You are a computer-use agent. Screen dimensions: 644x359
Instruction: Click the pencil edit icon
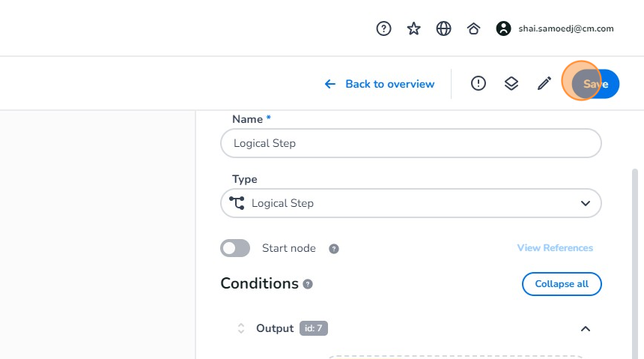tap(544, 84)
